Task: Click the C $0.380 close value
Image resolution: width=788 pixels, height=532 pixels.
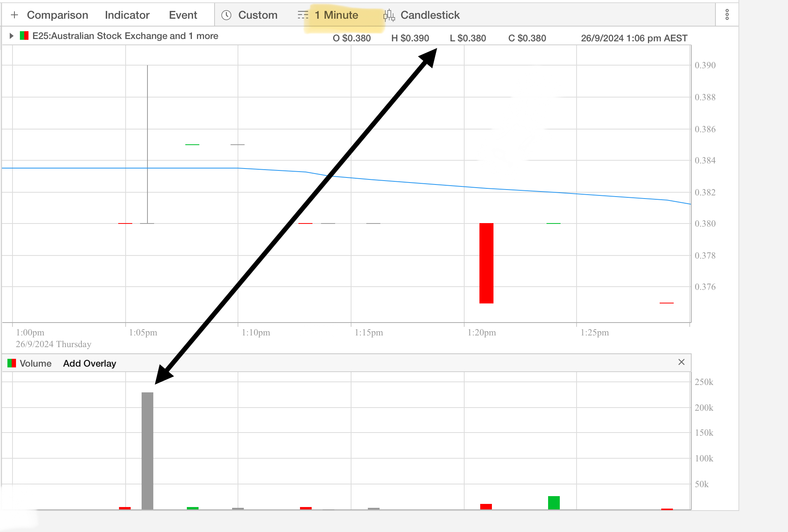Action: point(527,38)
